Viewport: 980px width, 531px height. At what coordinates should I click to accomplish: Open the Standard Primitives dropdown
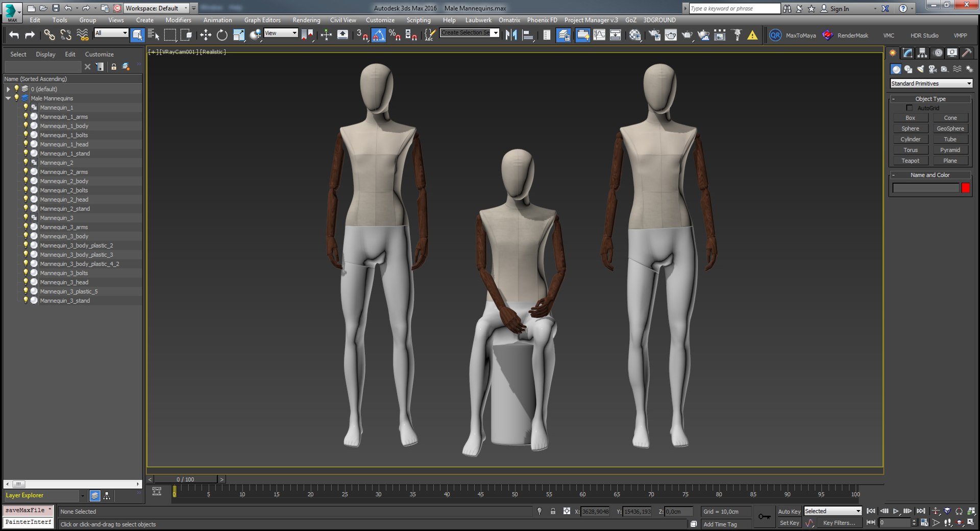(x=931, y=83)
